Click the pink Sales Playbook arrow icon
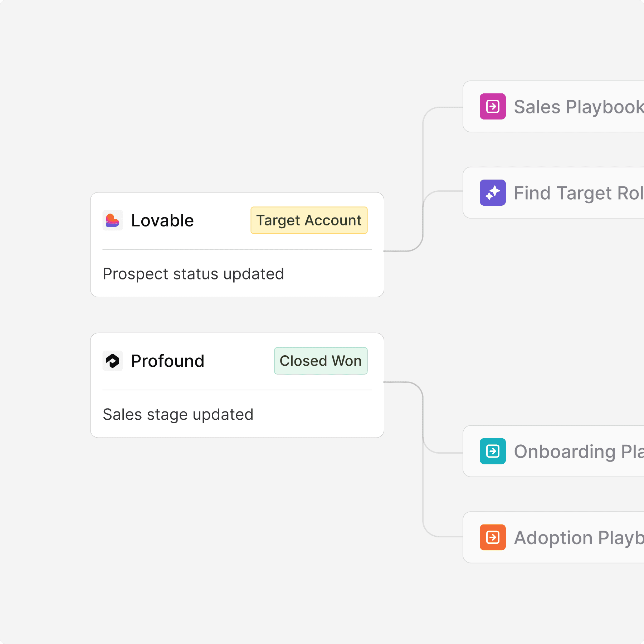Viewport: 644px width, 644px height. pyautogui.click(x=493, y=107)
